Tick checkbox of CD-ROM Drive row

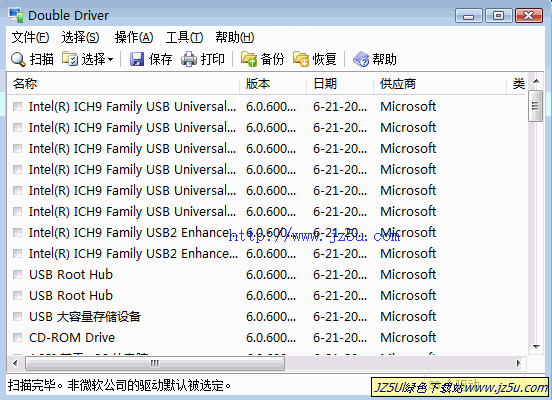click(17, 337)
